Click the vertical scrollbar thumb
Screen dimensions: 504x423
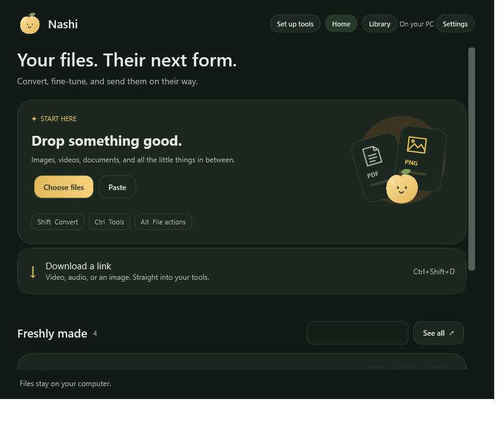point(471,159)
